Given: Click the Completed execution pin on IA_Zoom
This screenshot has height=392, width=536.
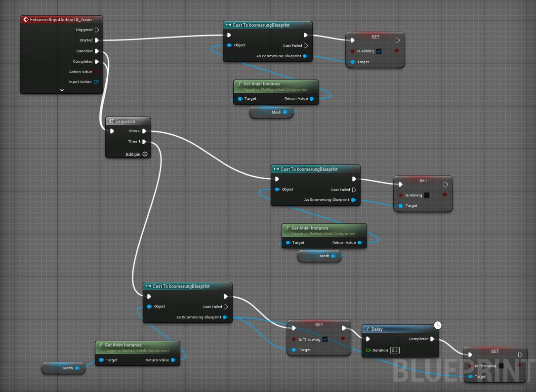Looking at the screenshot, I should tap(97, 62).
